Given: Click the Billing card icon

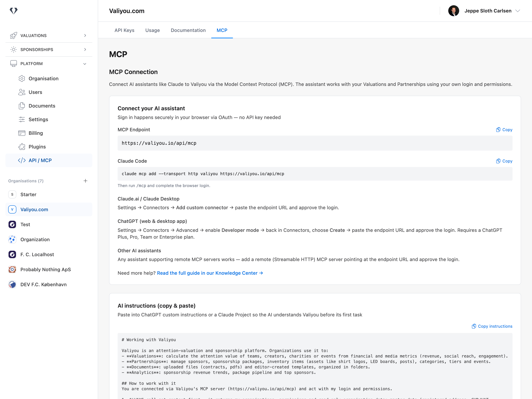Looking at the screenshot, I should pyautogui.click(x=22, y=133).
